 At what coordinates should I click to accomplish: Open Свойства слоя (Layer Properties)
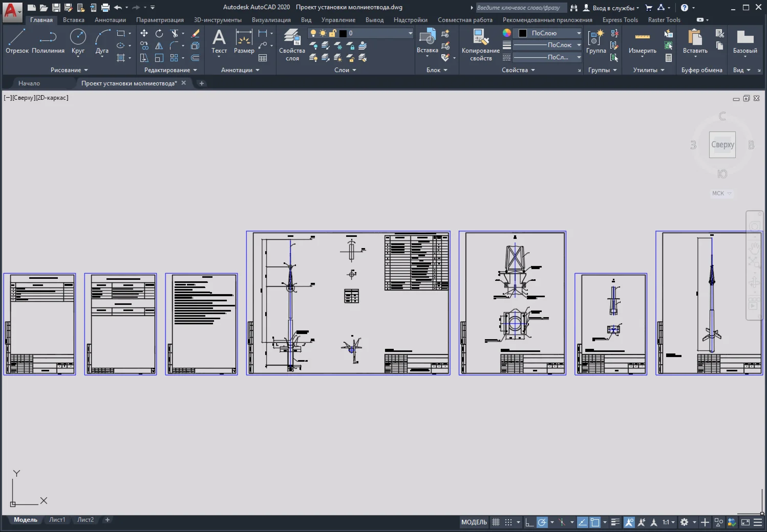pyautogui.click(x=292, y=45)
